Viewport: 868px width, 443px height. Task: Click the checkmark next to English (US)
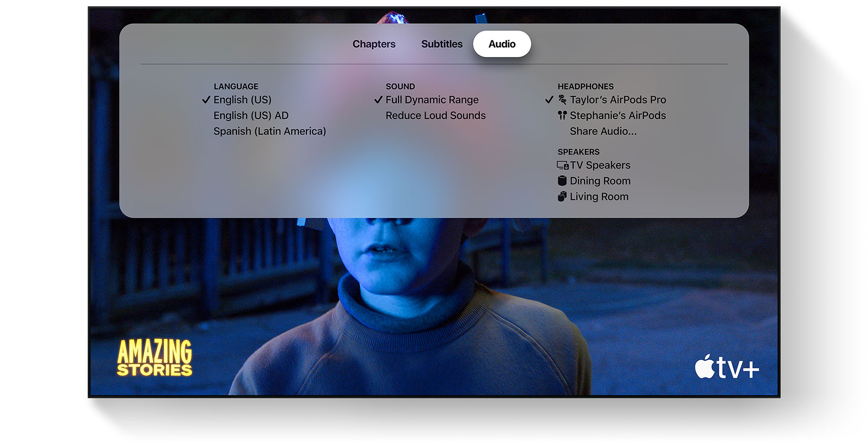206,100
